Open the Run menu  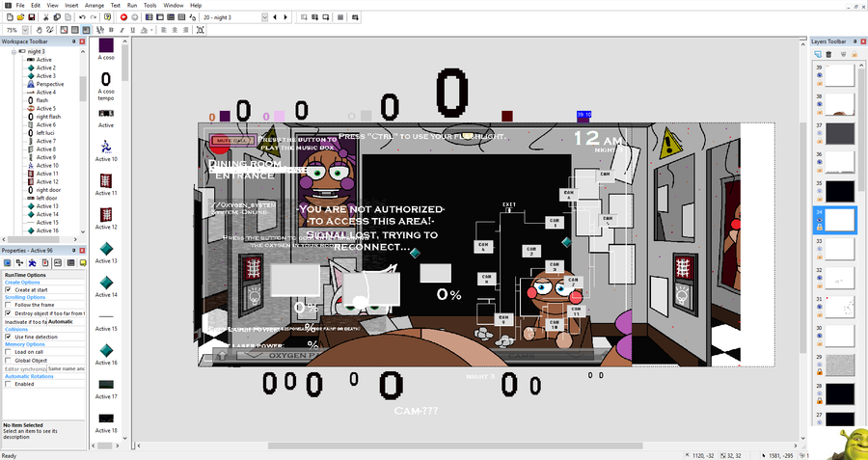(132, 5)
